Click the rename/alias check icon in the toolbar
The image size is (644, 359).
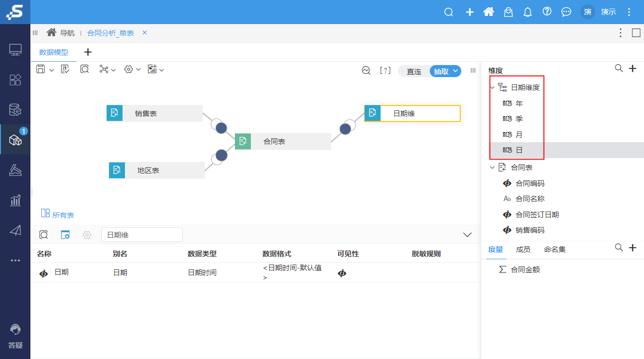65,69
